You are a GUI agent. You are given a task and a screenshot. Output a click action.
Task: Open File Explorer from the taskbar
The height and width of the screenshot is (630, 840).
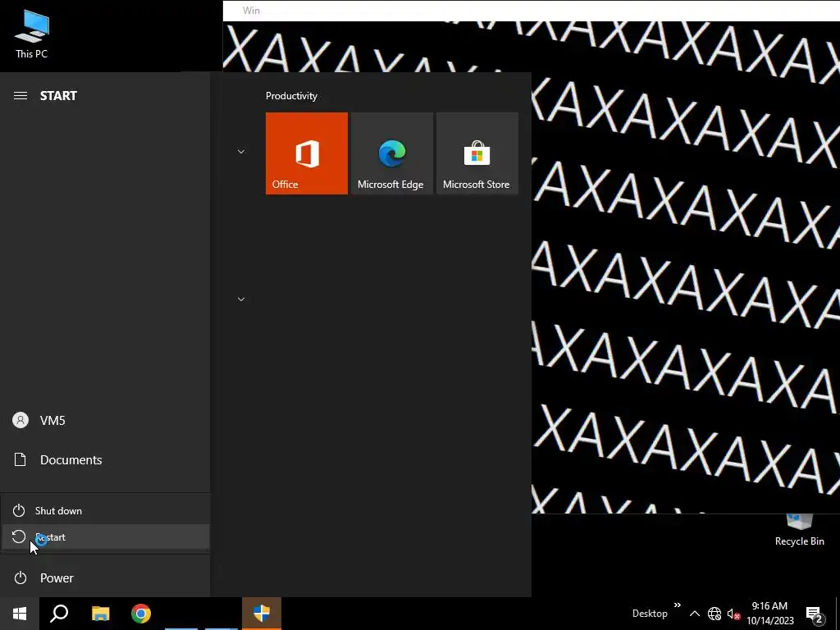click(100, 614)
